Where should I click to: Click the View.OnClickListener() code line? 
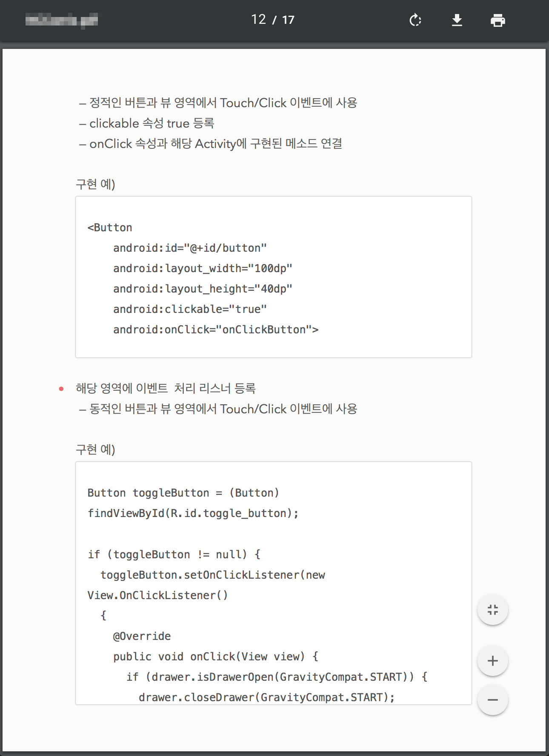pos(157,595)
